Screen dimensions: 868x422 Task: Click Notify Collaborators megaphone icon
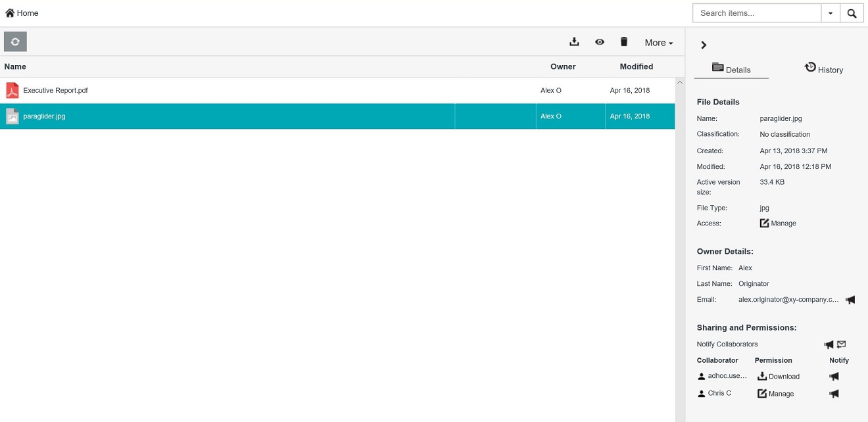[829, 344]
